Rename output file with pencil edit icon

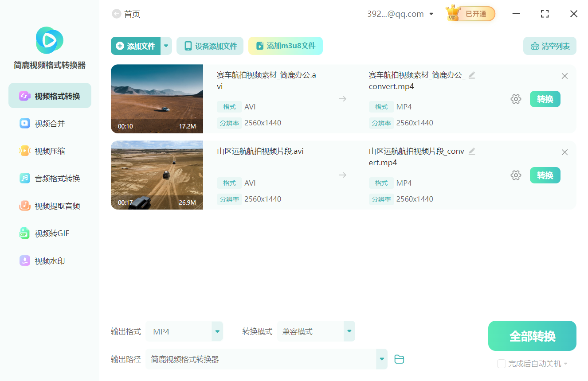point(472,75)
